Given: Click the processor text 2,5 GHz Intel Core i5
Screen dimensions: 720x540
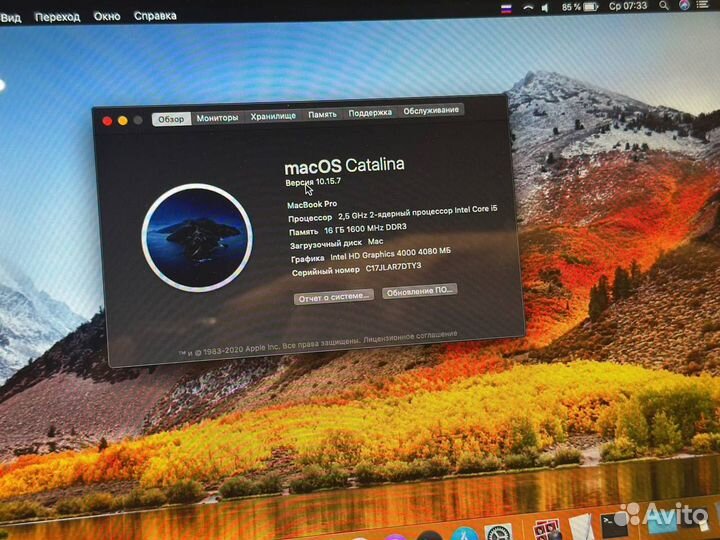Looking at the screenshot, I should coord(417,212).
